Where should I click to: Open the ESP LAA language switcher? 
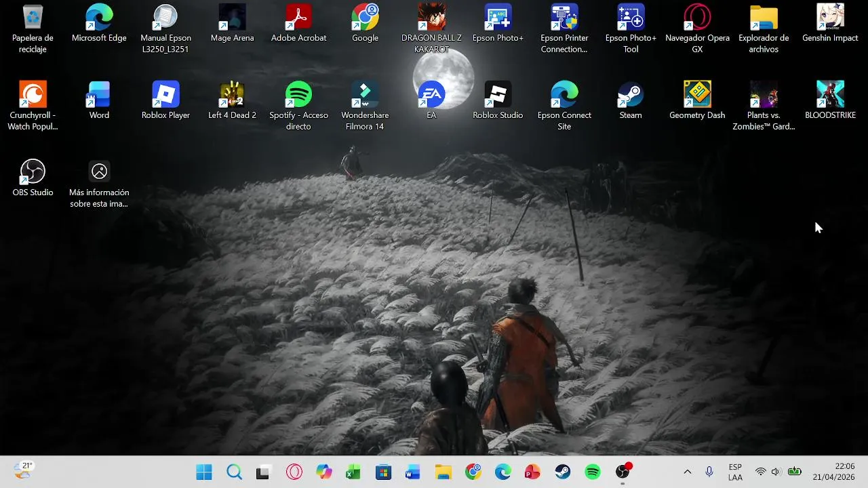(735, 472)
